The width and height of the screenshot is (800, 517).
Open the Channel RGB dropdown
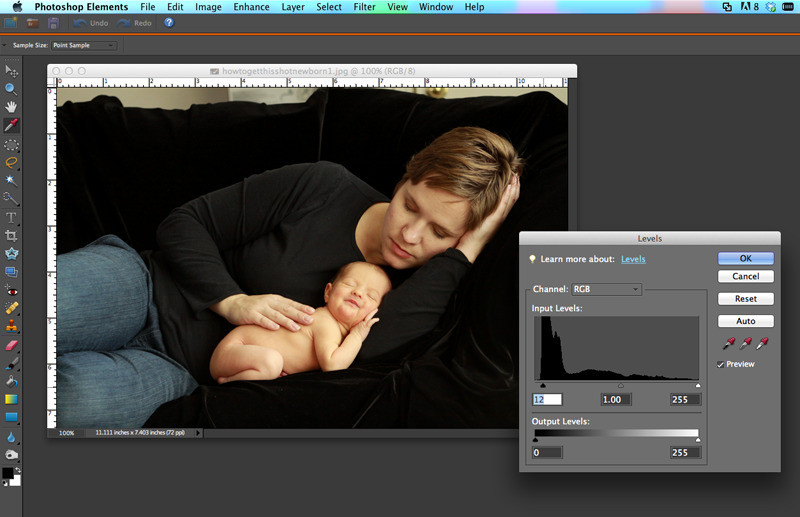click(606, 289)
